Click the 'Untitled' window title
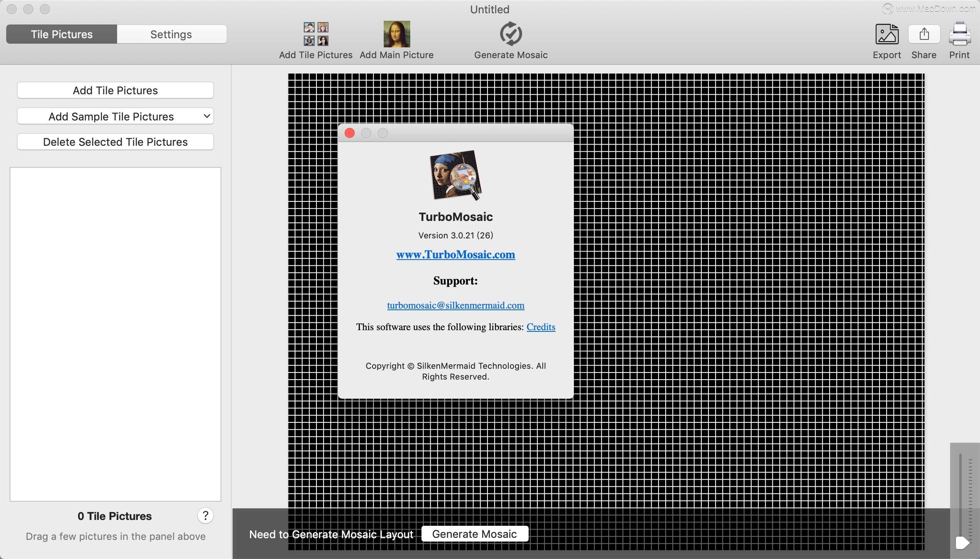The image size is (980, 559). tap(490, 10)
